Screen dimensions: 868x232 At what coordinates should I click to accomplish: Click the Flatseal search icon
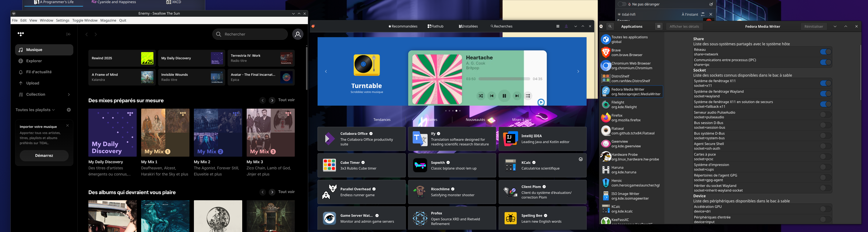click(610, 26)
